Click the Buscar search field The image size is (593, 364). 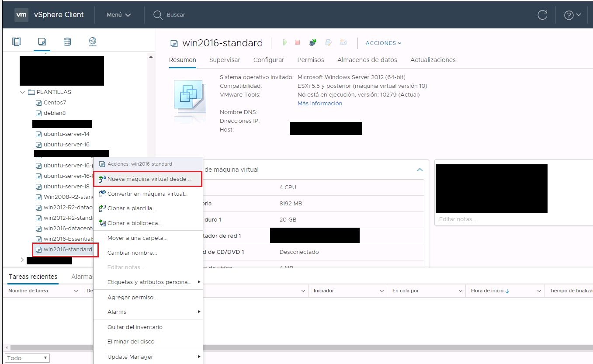point(176,15)
